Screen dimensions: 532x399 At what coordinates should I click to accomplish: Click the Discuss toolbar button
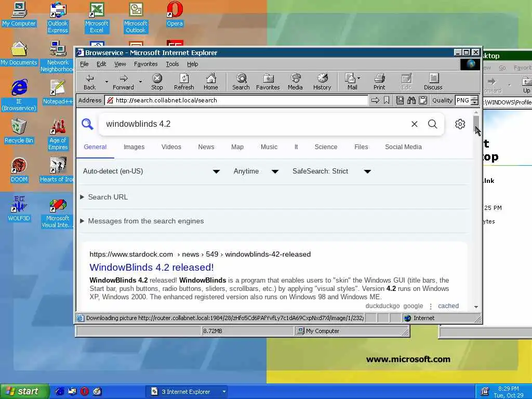coord(433,82)
